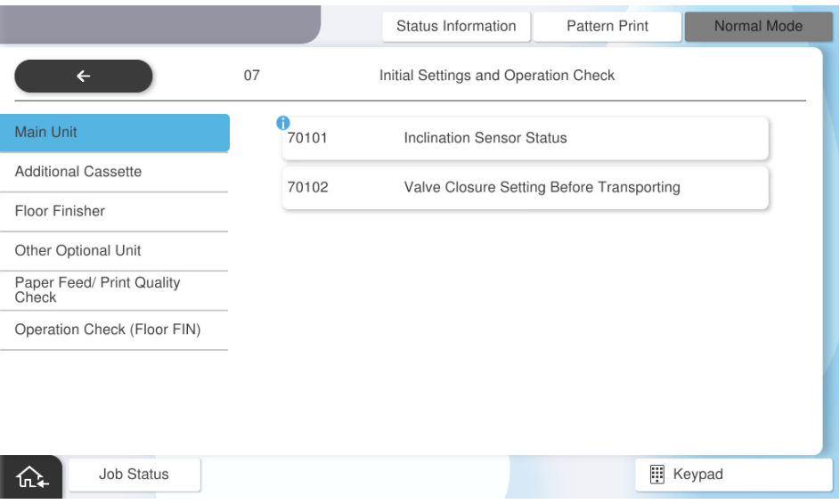The width and height of the screenshot is (840, 504).
Task: Click the Initial Settings and Operation Check title
Action: 497,77
